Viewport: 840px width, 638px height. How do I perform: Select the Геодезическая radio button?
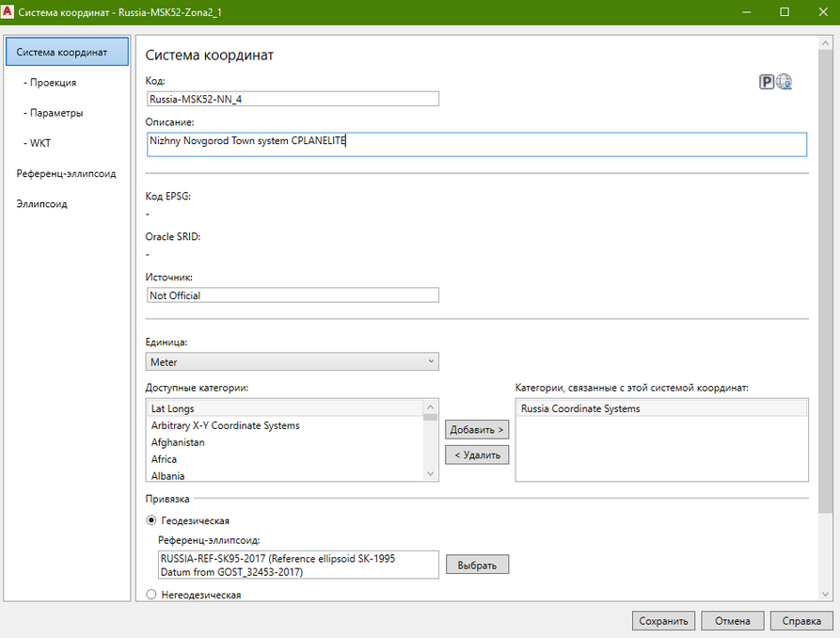pos(151,519)
